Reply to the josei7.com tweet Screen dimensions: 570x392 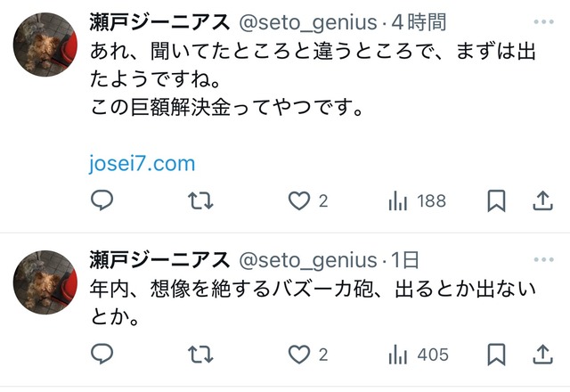[x=102, y=201]
